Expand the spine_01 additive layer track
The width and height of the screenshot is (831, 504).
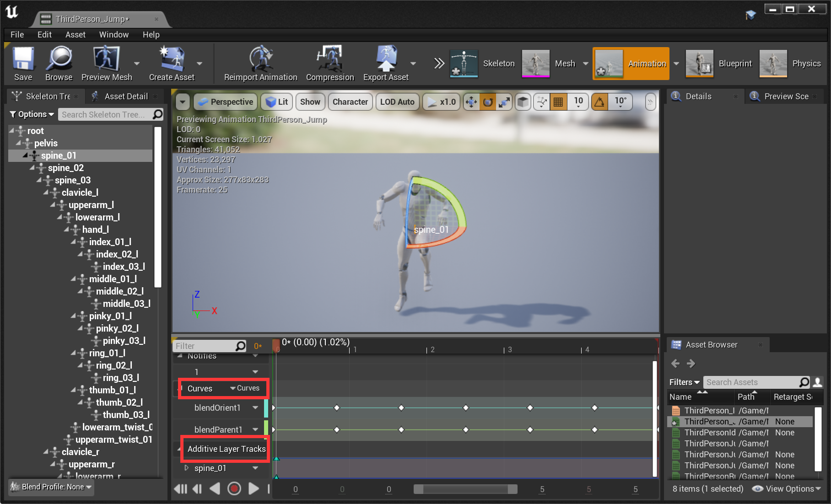pos(186,468)
